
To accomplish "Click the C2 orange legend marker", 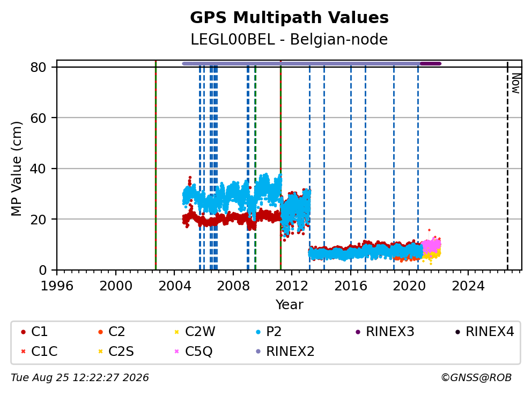I will pyautogui.click(x=100, y=332).
